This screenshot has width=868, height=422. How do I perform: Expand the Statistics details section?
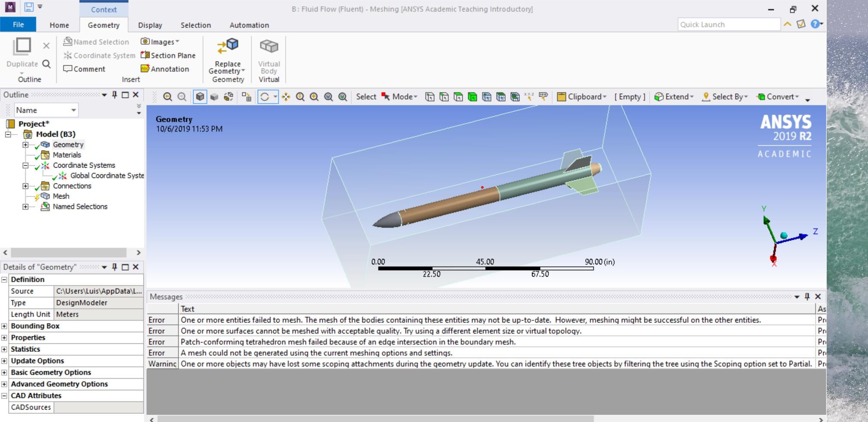click(x=4, y=349)
